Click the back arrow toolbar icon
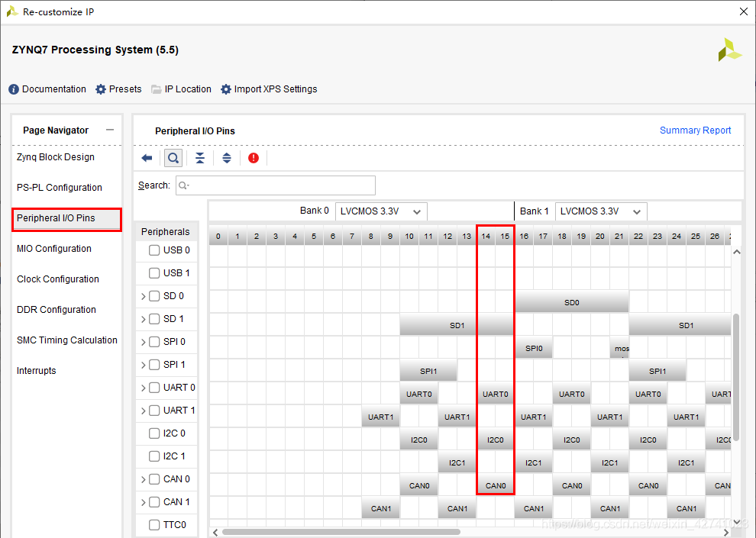756x538 pixels. click(147, 158)
